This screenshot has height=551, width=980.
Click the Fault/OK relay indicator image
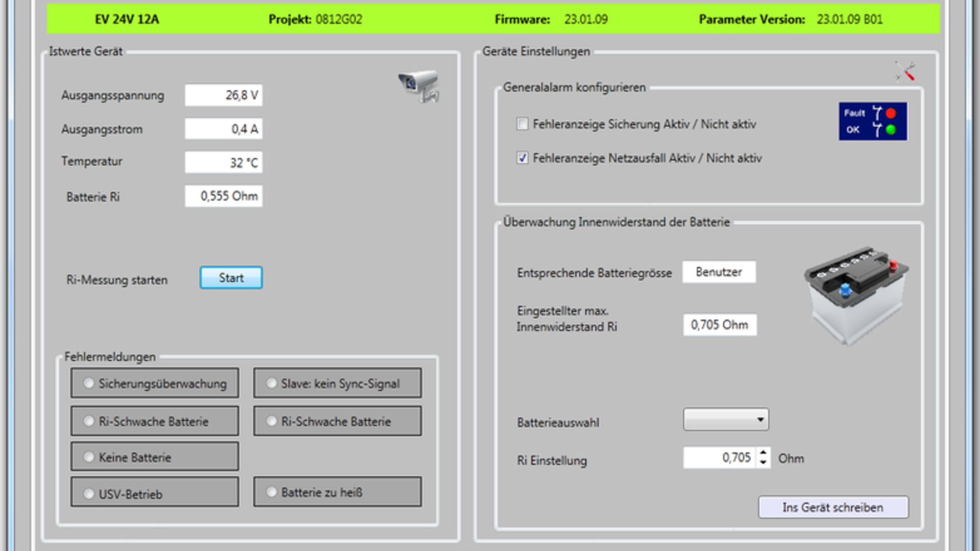[873, 121]
